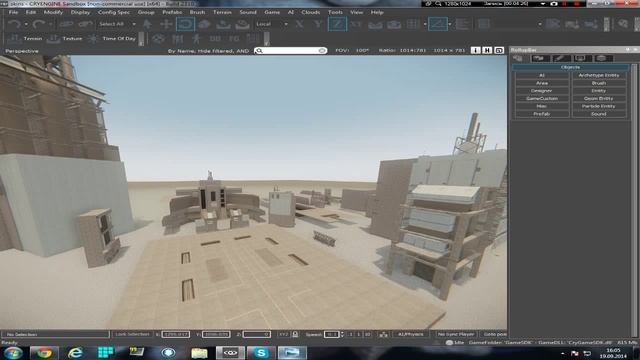
Task: Open the Tools menu
Action: pos(335,12)
